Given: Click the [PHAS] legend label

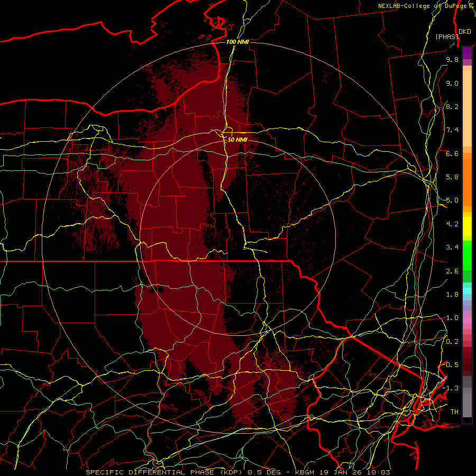Looking at the screenshot, I should pos(447,36).
